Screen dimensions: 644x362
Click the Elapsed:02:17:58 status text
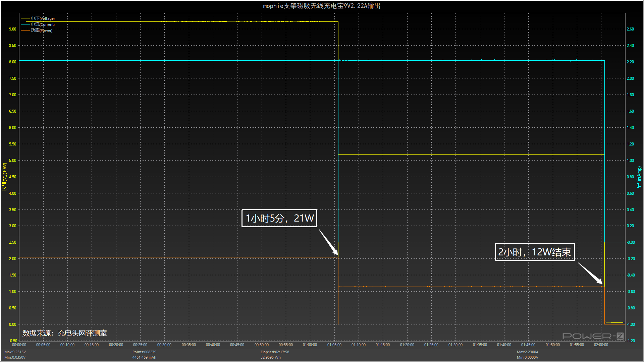(x=275, y=352)
